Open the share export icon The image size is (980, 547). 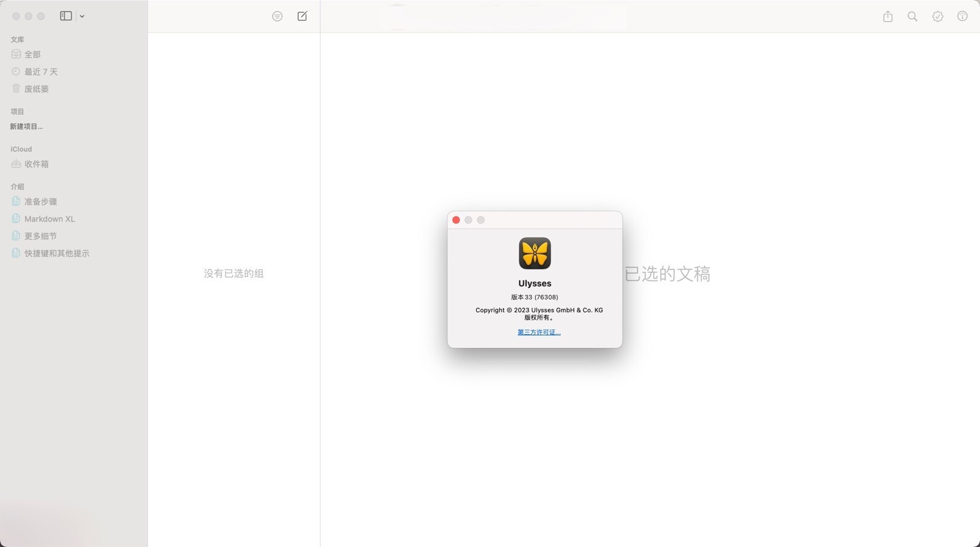click(888, 17)
